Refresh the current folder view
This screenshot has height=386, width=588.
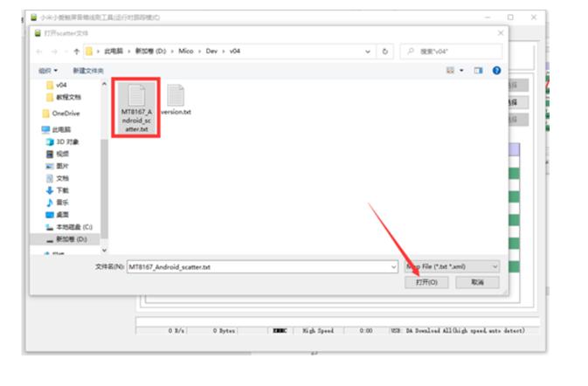tap(385, 52)
